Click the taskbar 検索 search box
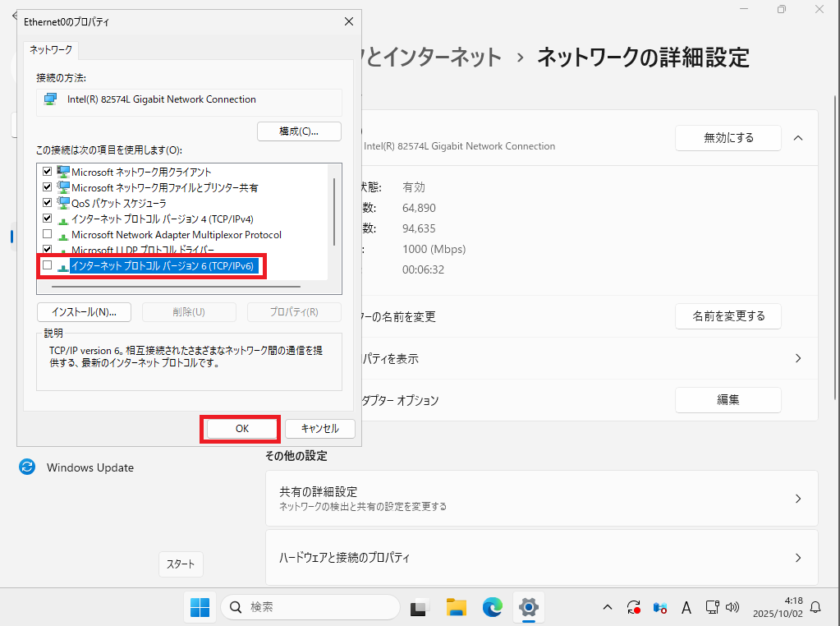840x626 pixels. pos(311,607)
